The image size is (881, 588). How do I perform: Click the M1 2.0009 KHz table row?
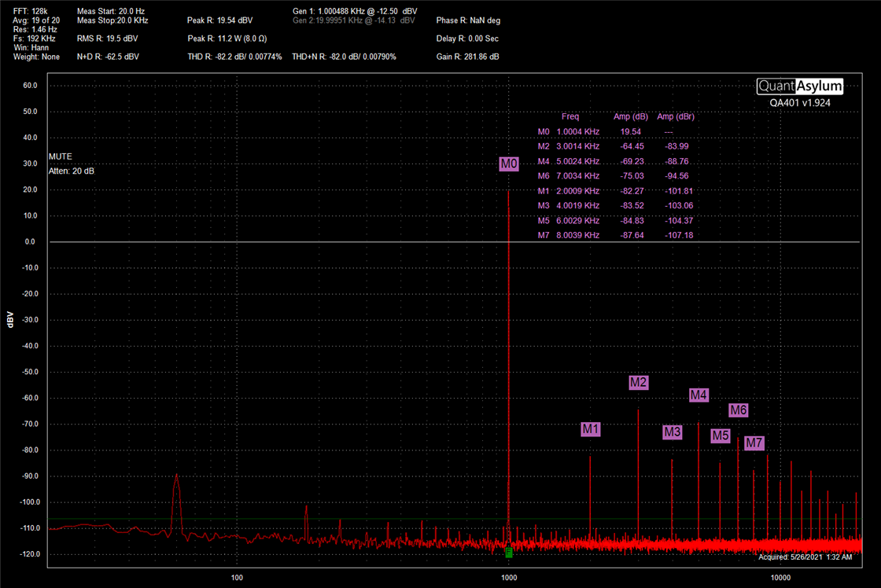[x=616, y=191]
